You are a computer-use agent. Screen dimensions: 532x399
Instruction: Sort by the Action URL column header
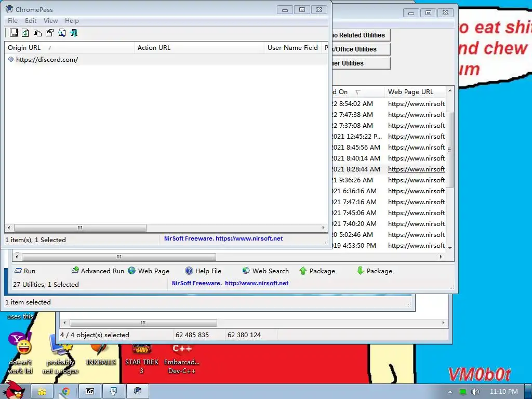pyautogui.click(x=199, y=47)
